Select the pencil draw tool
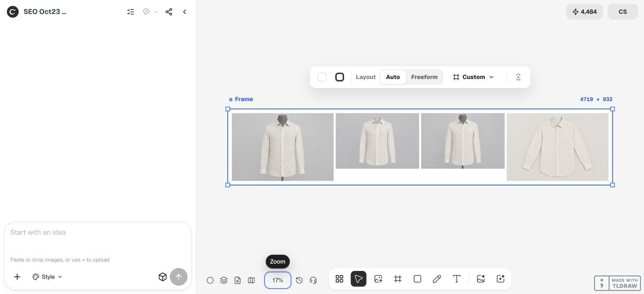 coord(437,279)
